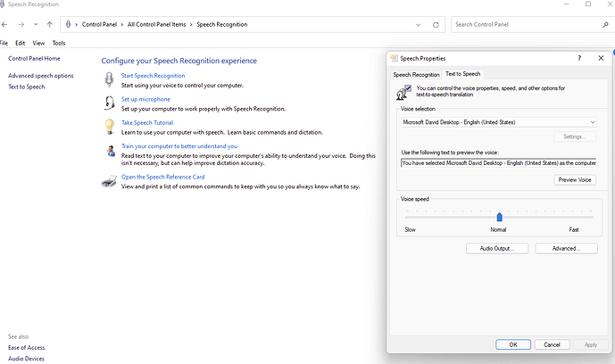The image size is (615, 364).
Task: Click Speech Recognition in the breadcrumb
Action: click(222, 24)
